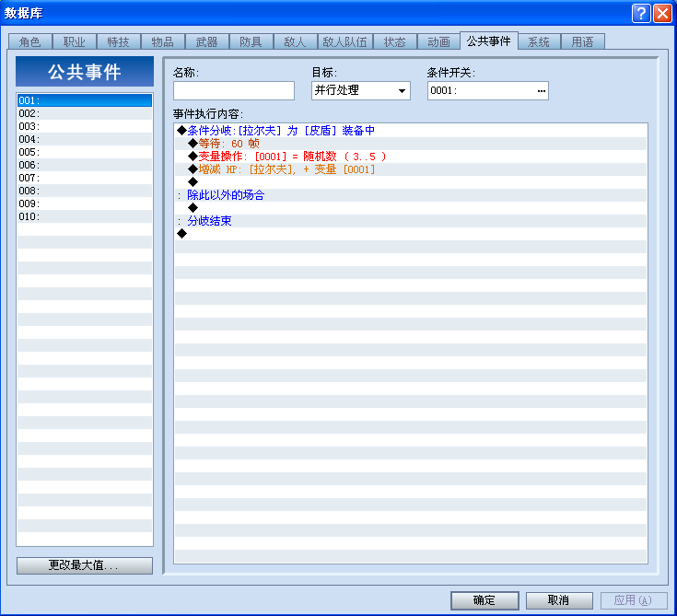Switch to the 用语 tab
Screen dimensions: 677x616
(x=582, y=41)
